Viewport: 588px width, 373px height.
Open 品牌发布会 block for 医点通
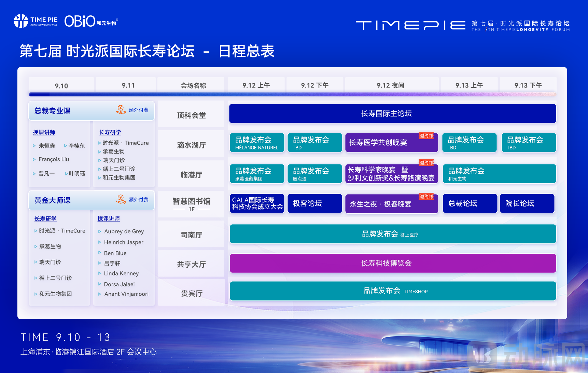(315, 174)
